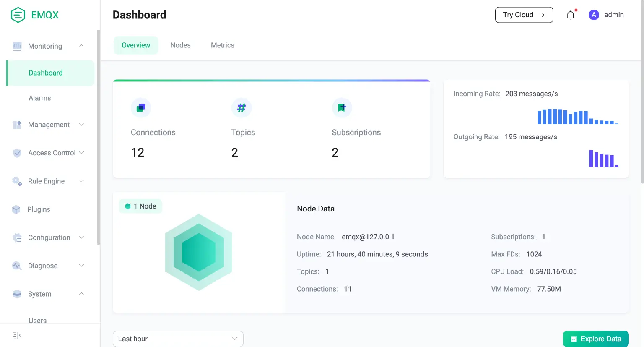Click the Try Cloud button
The height and width of the screenshot is (347, 644).
524,15
